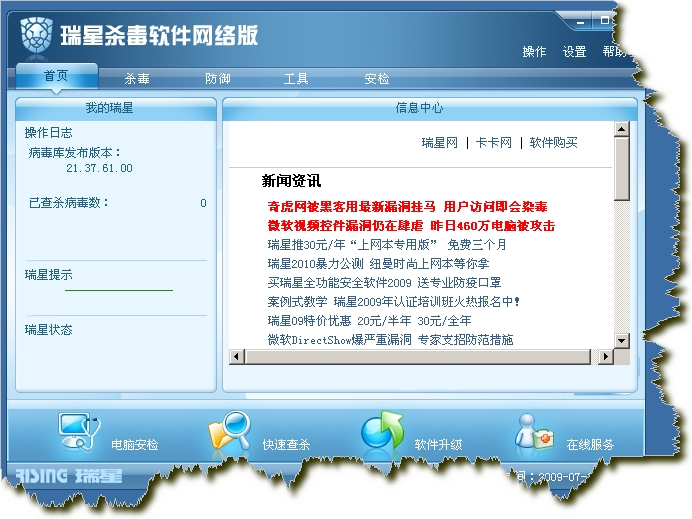Visit the 瑞星网 link
Screen dimensions: 692x519
[x=440, y=143]
